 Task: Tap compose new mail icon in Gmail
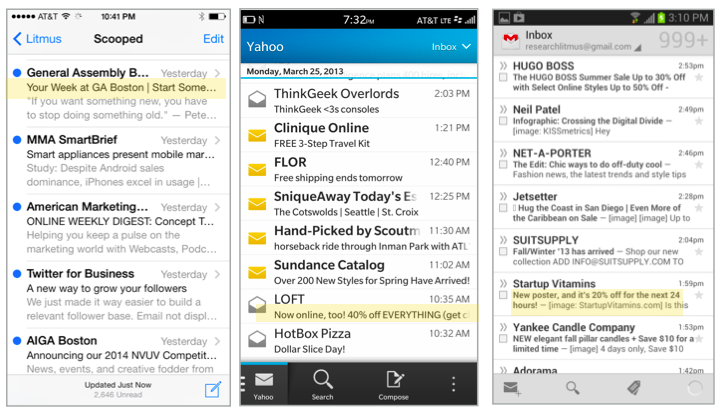coord(512,388)
